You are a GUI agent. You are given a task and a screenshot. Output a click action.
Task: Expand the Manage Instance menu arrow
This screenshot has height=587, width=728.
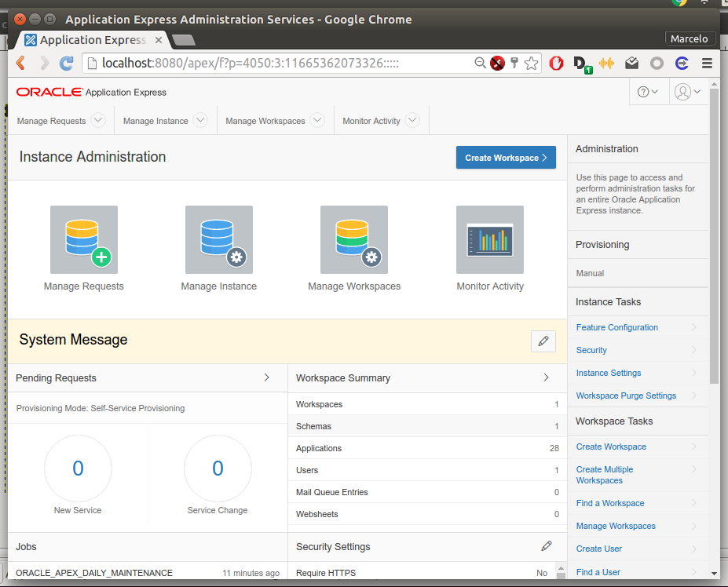click(200, 120)
